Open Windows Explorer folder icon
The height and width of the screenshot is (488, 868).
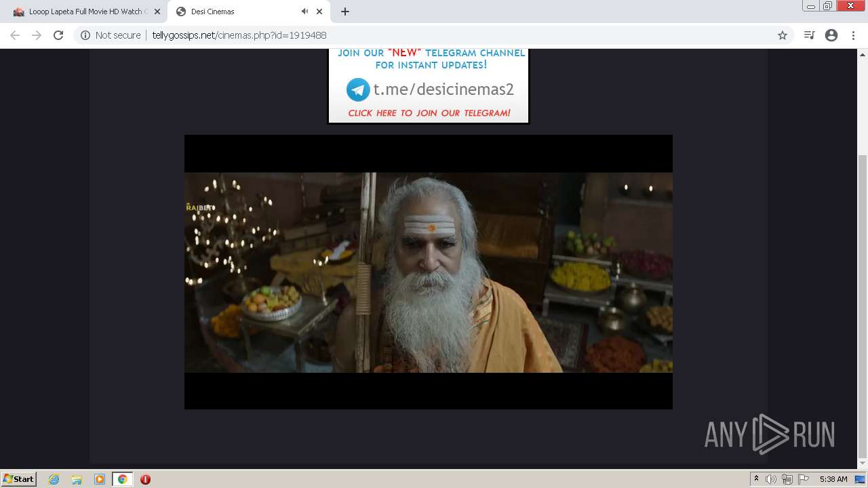click(x=77, y=479)
